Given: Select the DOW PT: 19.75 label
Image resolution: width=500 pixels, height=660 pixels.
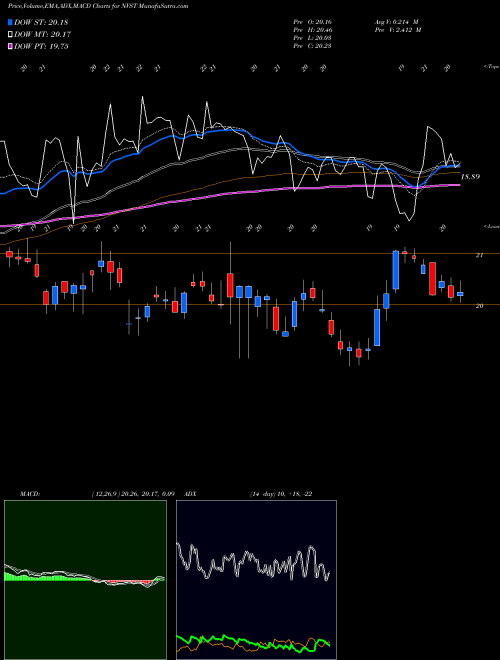Looking at the screenshot, I should click(41, 47).
